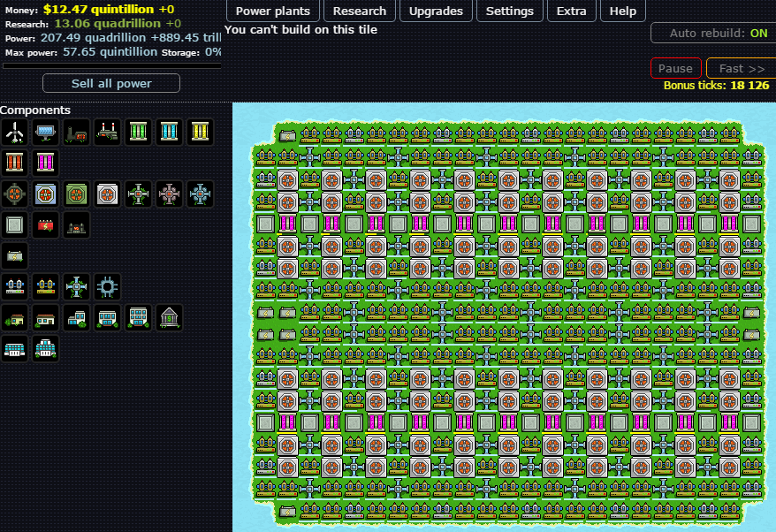The width and height of the screenshot is (776, 532).
Task: Click the Power value 207.49 quadrillion
Action: pyautogui.click(x=93, y=38)
